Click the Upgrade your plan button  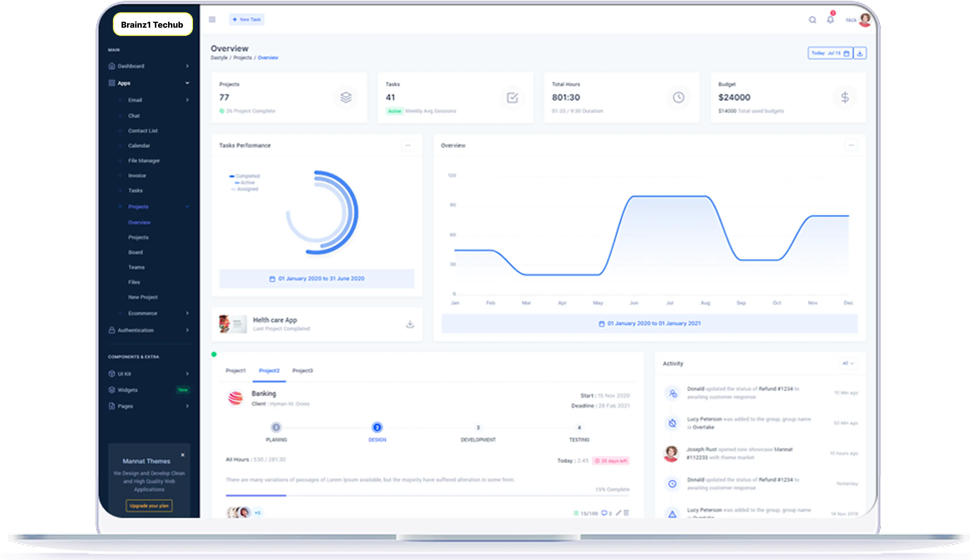point(149,506)
